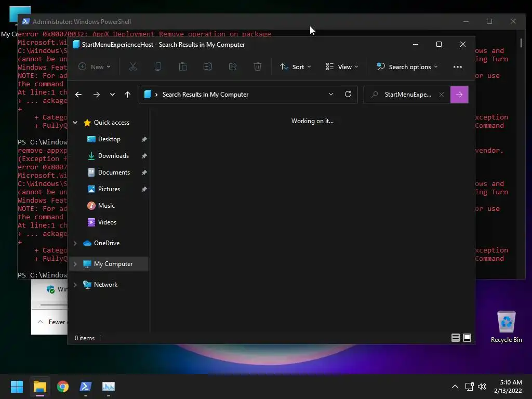Open the Windows Start button
The height and width of the screenshot is (399, 532).
click(17, 387)
